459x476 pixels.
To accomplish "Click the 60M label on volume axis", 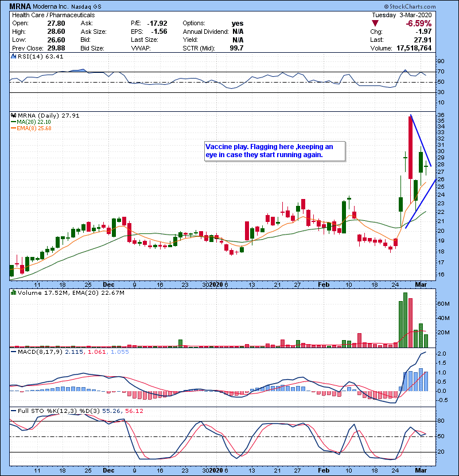I will tap(444, 303).
